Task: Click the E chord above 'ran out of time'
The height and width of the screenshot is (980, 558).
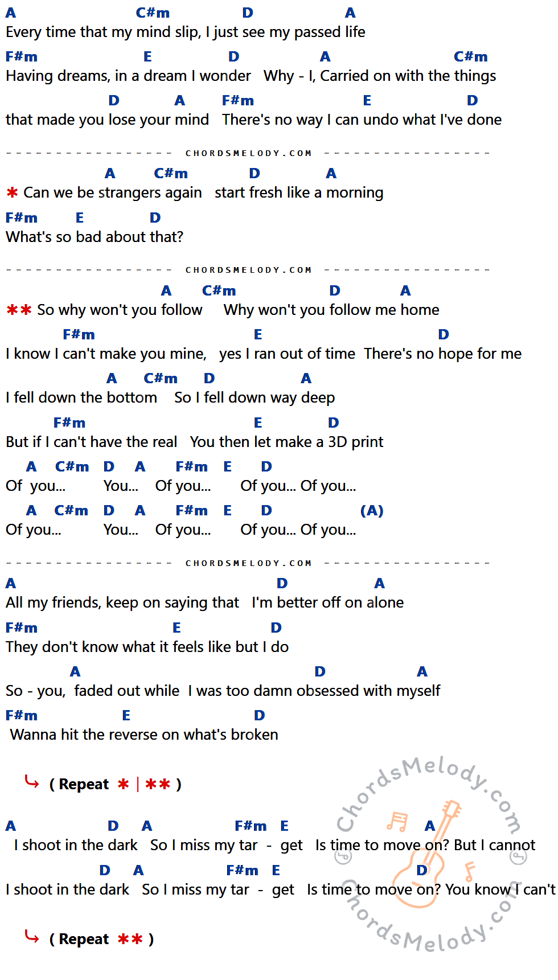Action: tap(258, 334)
